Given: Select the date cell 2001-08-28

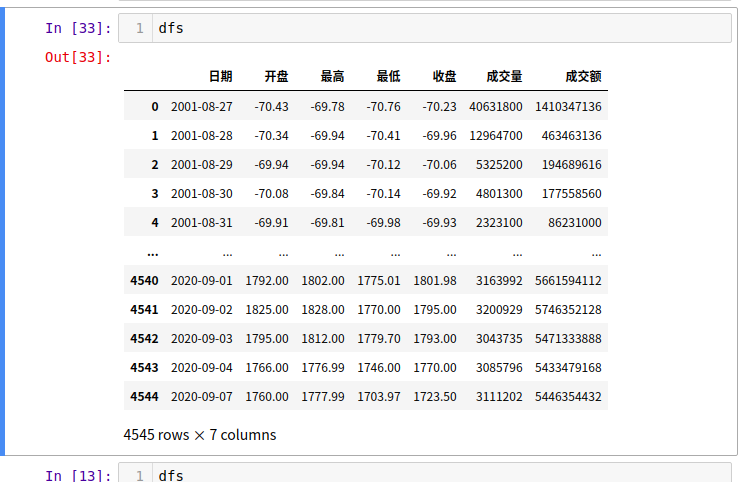Looking at the screenshot, I should [202, 136].
